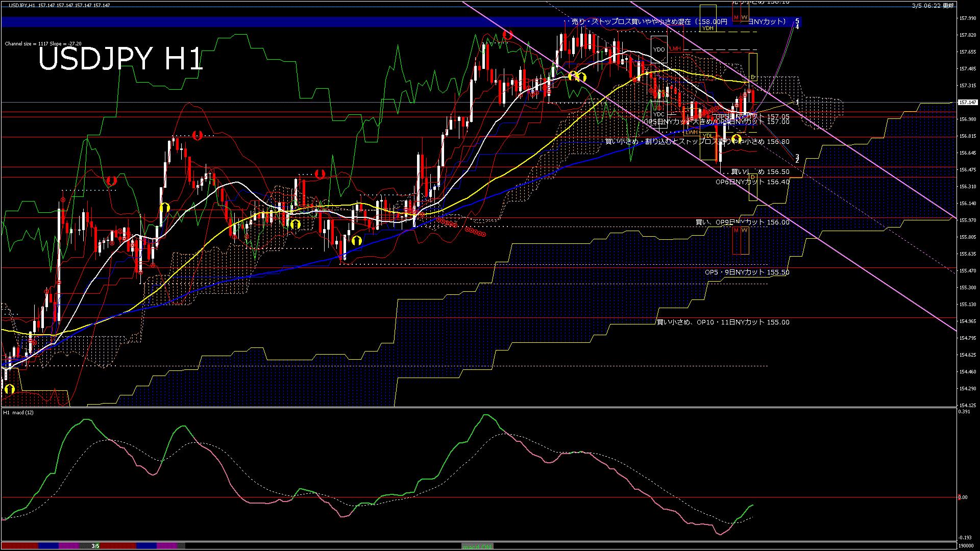Select the YDL yellow box label
980x551 pixels.
(707, 135)
